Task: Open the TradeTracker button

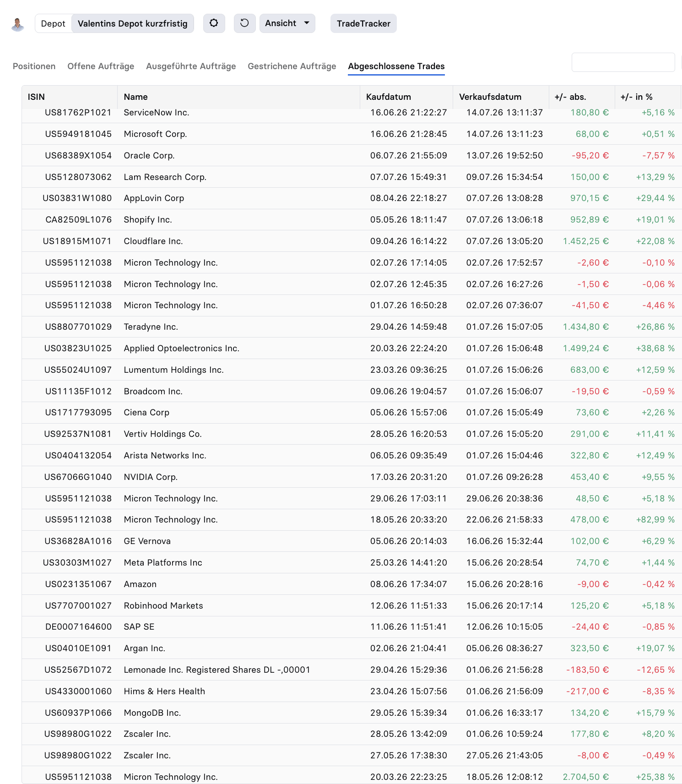Action: coord(363,23)
